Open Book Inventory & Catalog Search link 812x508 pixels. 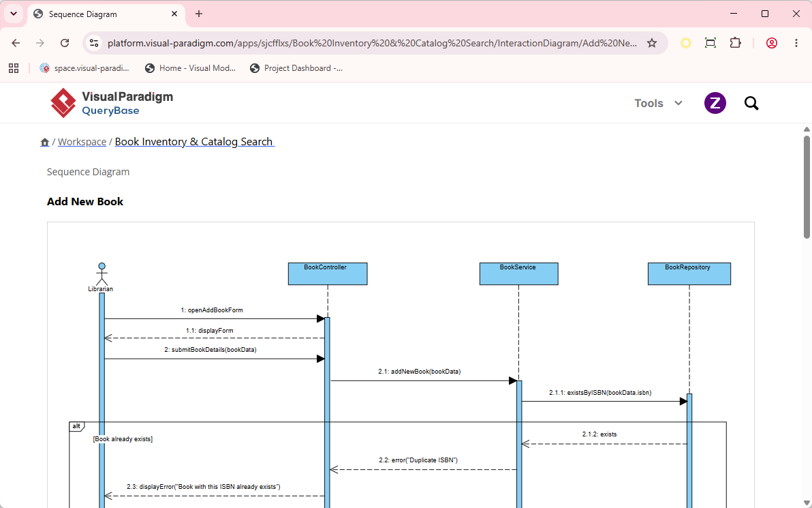point(194,142)
